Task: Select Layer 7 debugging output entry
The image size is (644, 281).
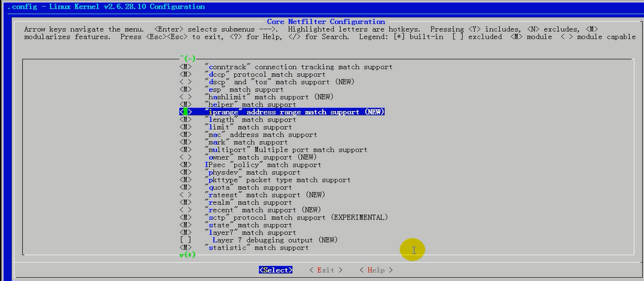Action: (275, 240)
